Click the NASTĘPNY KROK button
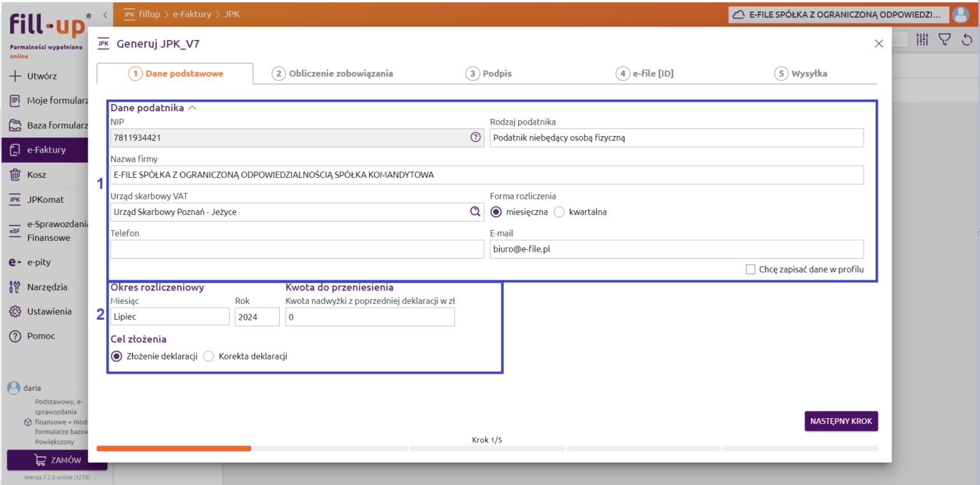This screenshot has height=485, width=980. click(841, 421)
